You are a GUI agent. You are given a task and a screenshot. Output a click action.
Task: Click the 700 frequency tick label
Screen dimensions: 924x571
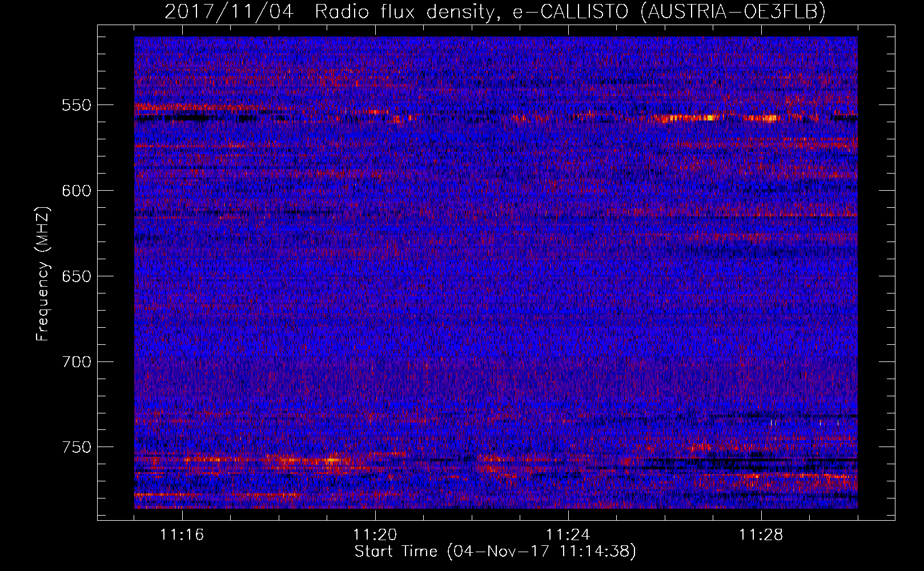(77, 362)
